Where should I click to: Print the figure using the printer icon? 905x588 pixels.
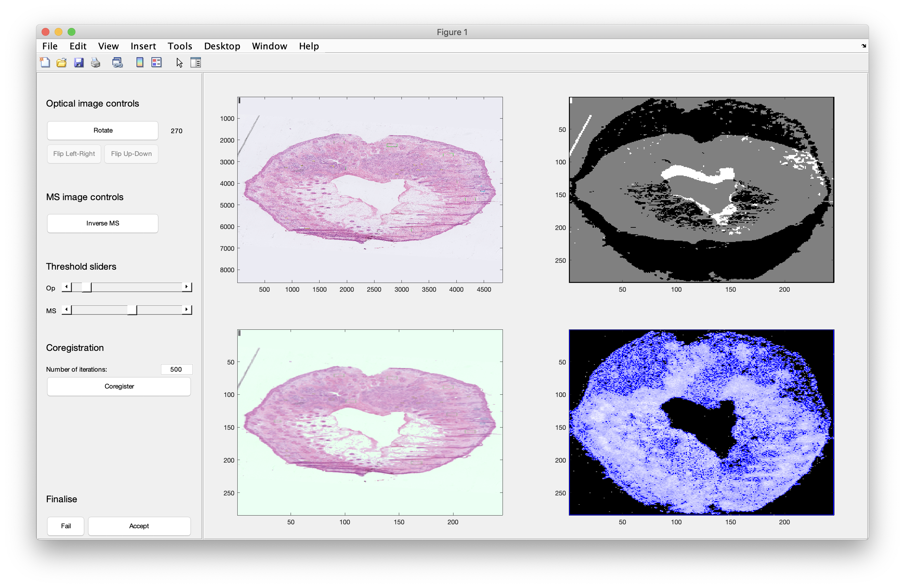(x=96, y=62)
